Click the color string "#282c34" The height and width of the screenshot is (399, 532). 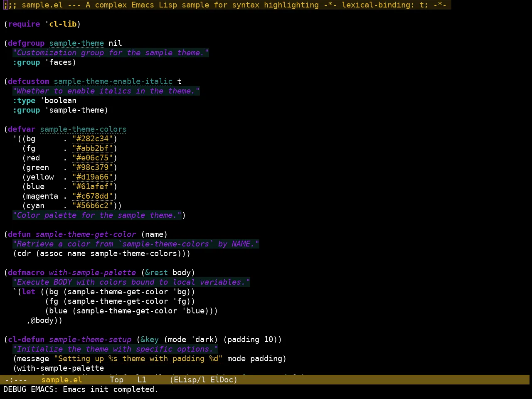click(93, 139)
